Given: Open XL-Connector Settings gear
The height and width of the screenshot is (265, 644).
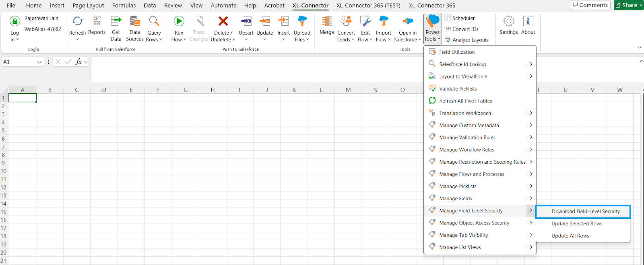Looking at the screenshot, I should (x=509, y=21).
